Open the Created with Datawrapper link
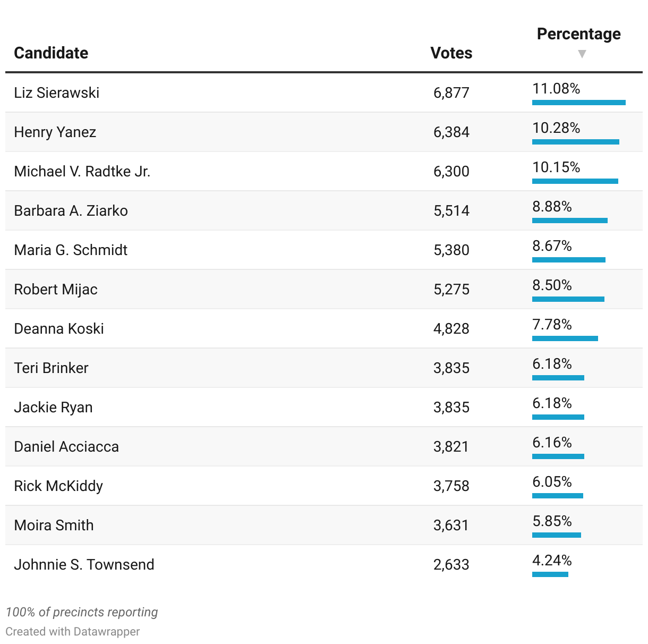648x644 pixels. 73,631
